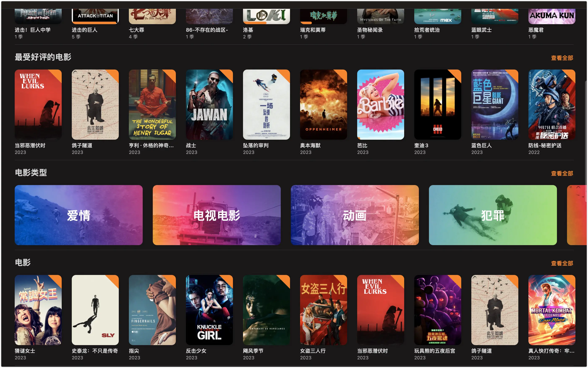Viewport: 588px width, 368px height.
Task: Open the Creed 奎迪 3 poster
Action: click(438, 105)
